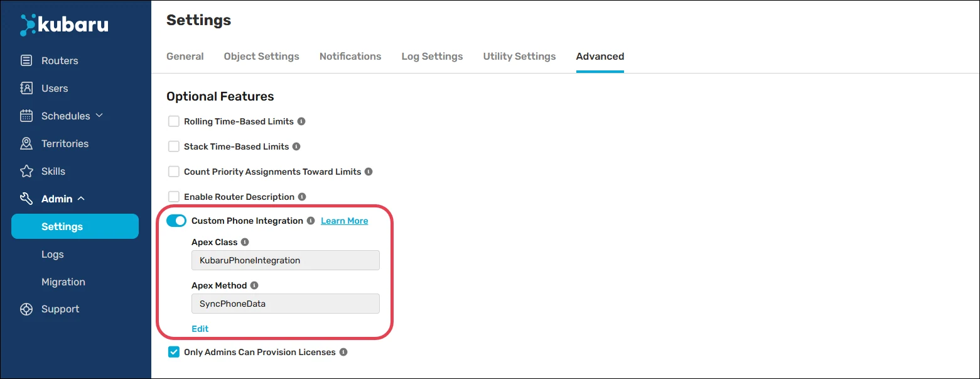Click the Routers sidebar icon
The width and height of the screenshot is (980, 379).
[x=26, y=61]
